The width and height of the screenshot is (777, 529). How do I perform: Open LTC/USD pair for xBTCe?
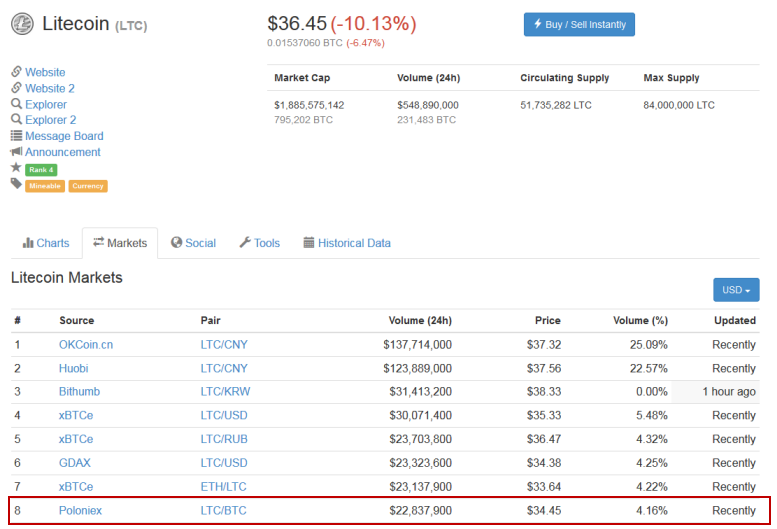(x=224, y=416)
